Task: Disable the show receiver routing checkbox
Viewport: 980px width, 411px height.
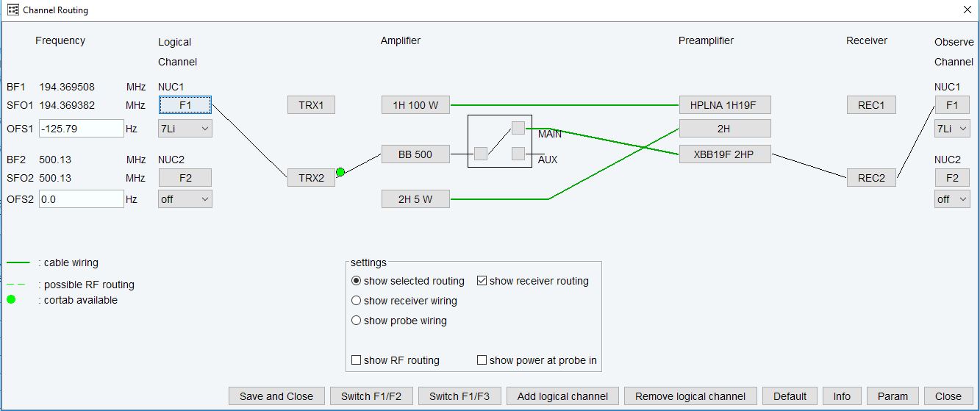Action: coord(482,281)
